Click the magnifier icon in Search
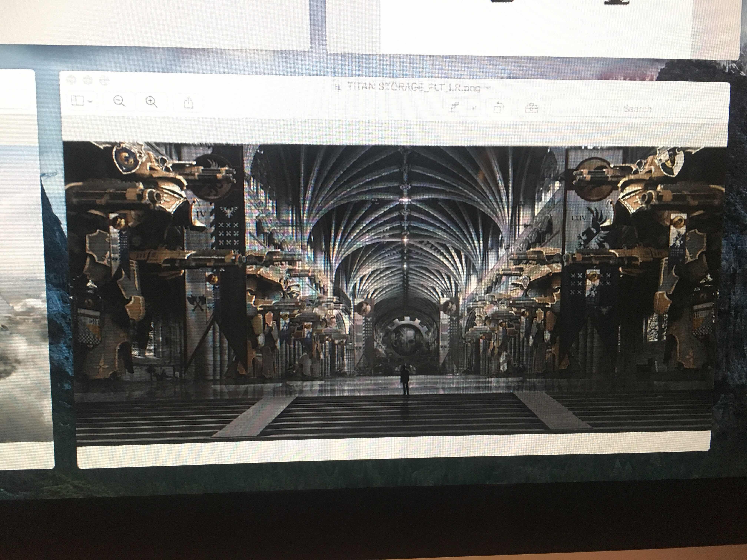747x560 pixels. click(x=615, y=109)
